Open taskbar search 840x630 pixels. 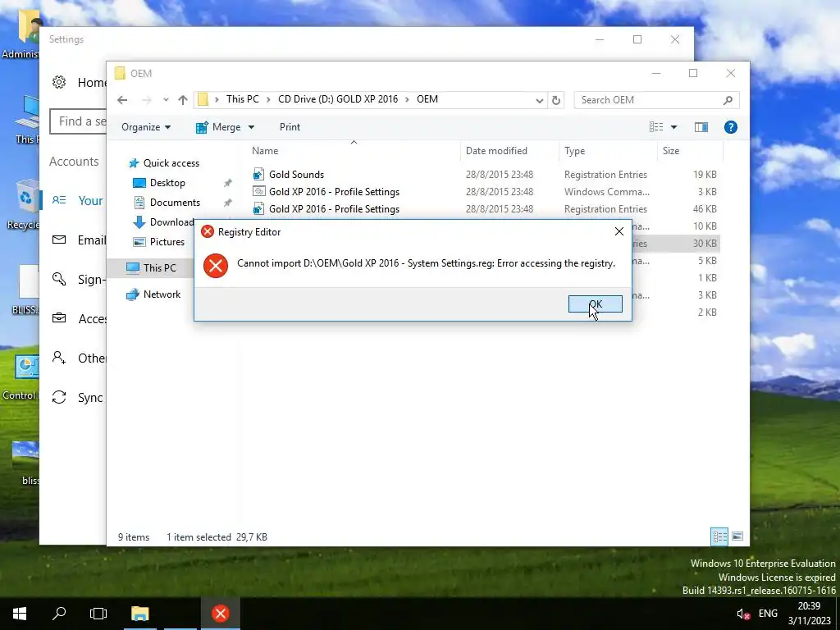pyautogui.click(x=59, y=614)
